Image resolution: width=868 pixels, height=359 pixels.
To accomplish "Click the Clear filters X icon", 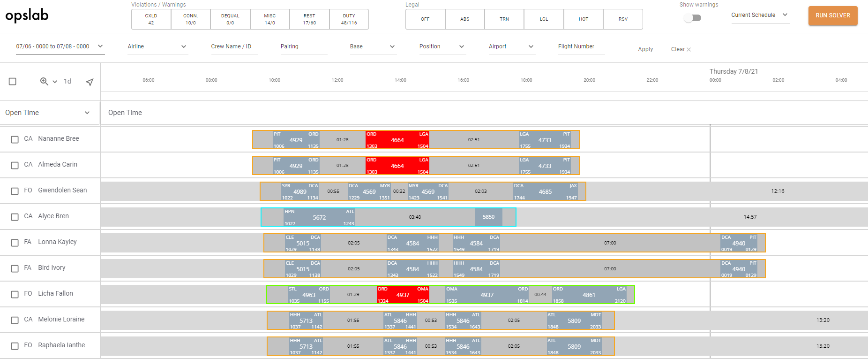I will coord(688,49).
